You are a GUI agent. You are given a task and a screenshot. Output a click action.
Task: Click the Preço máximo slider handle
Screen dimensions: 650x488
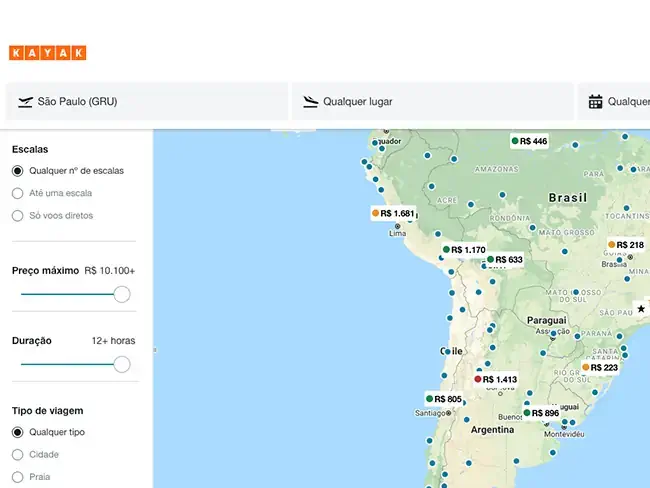click(122, 294)
